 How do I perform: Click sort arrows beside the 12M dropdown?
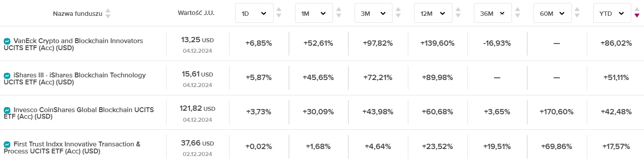pyautogui.click(x=457, y=13)
